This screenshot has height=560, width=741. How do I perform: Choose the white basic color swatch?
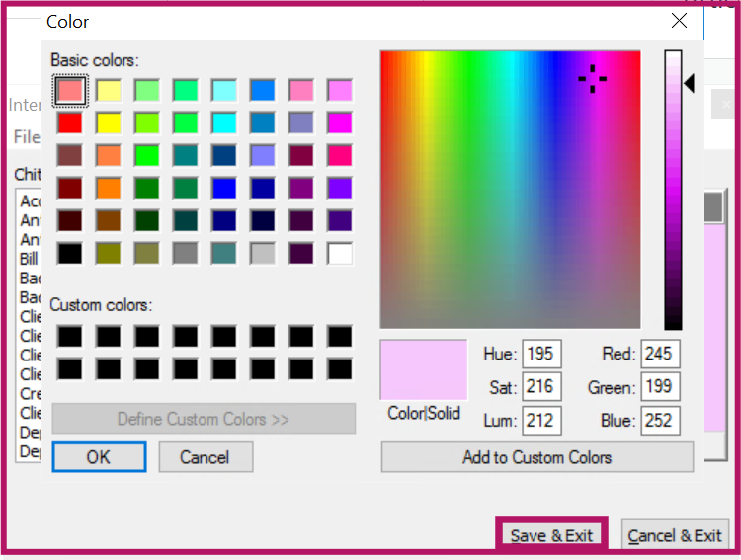click(340, 253)
